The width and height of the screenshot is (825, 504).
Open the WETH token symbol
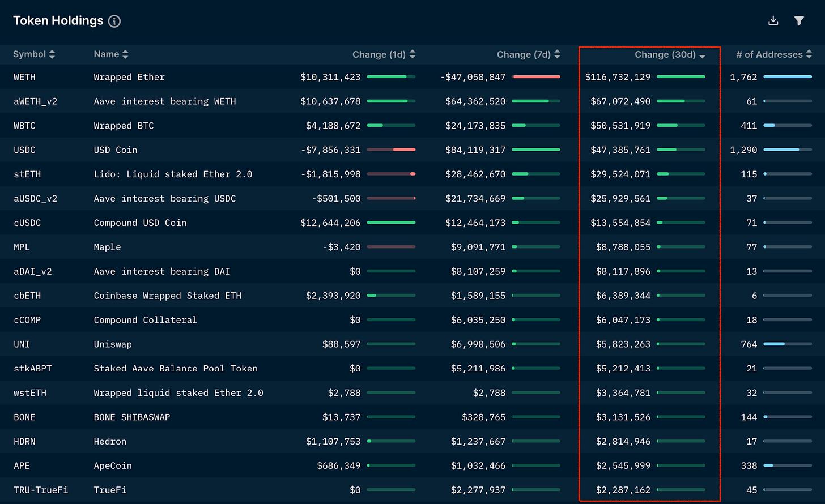(24, 77)
